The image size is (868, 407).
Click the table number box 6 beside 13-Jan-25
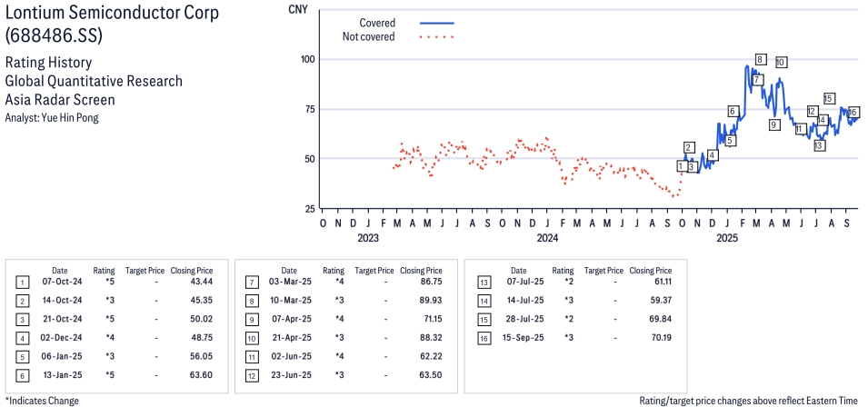[21, 375]
